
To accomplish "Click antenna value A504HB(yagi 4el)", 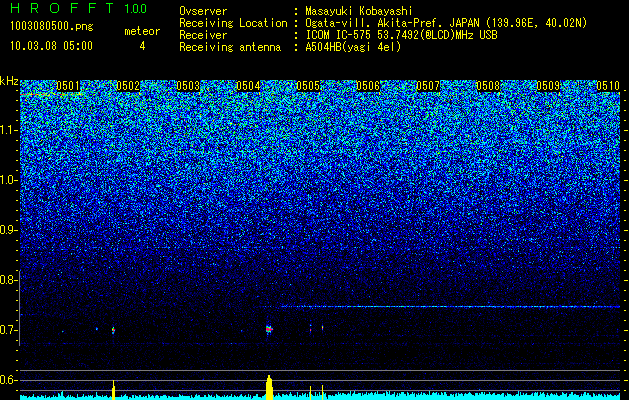I will 353,47.
